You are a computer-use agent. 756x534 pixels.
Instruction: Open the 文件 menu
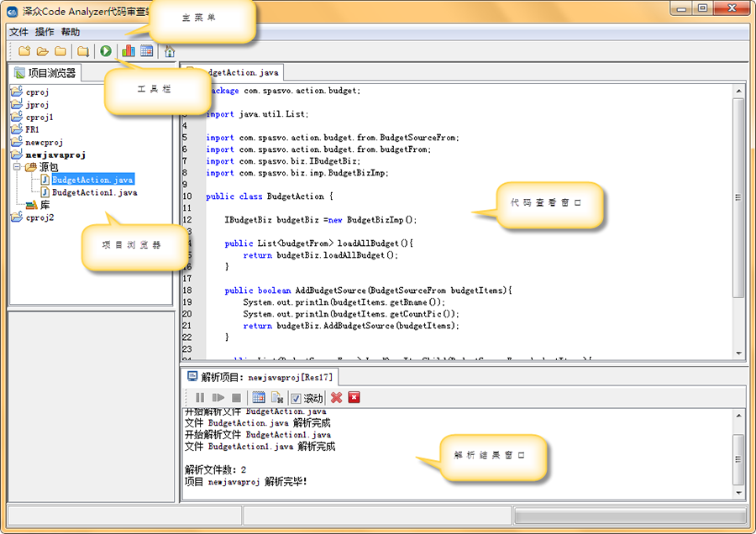coord(18,32)
